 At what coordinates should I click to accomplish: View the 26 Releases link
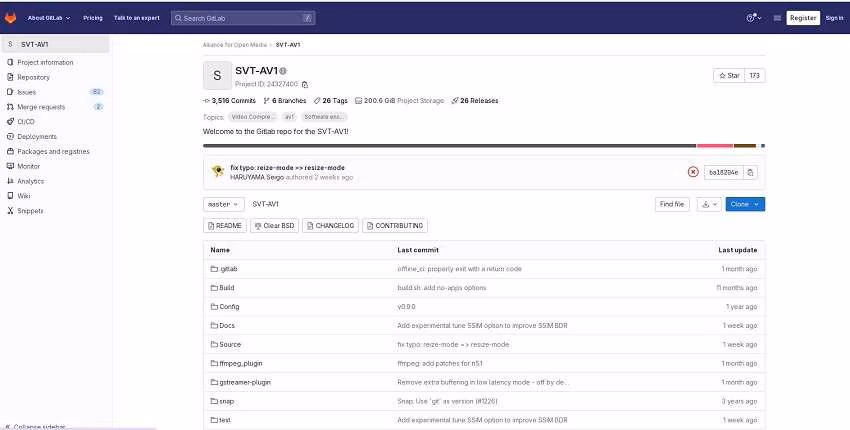475,101
